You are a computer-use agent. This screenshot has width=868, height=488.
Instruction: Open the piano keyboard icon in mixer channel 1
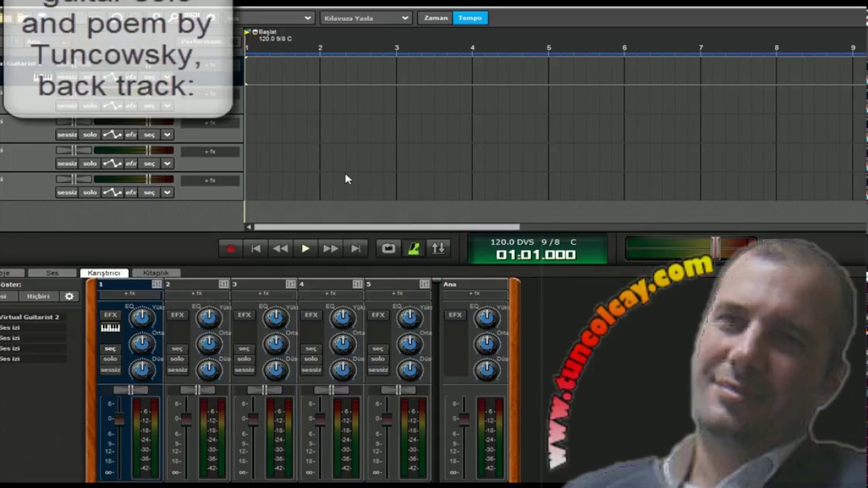(111, 328)
